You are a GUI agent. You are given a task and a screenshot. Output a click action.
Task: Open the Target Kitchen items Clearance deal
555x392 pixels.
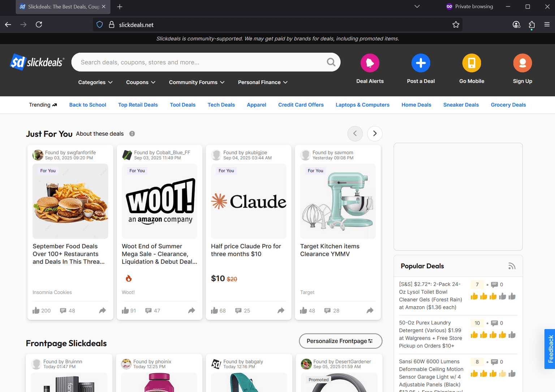330,250
